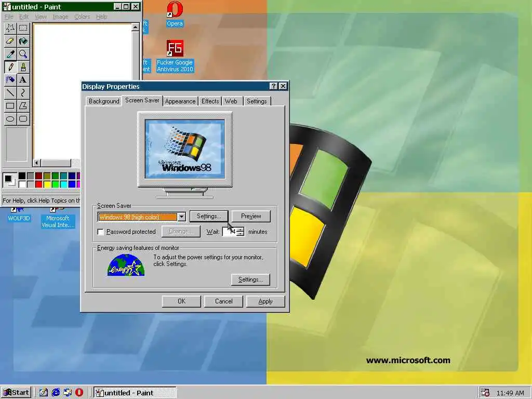Image resolution: width=532 pixels, height=399 pixels.
Task: Select the Pick Color eyedropper tool
Action: tap(10, 54)
